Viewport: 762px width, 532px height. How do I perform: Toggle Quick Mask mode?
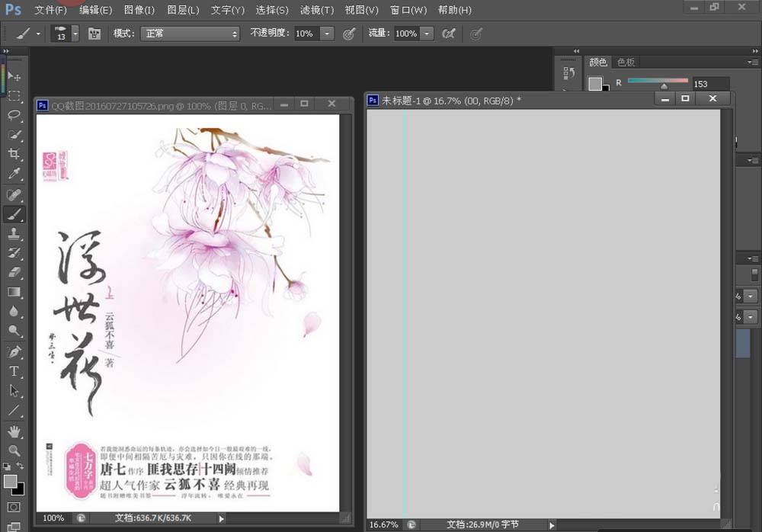pos(14,507)
